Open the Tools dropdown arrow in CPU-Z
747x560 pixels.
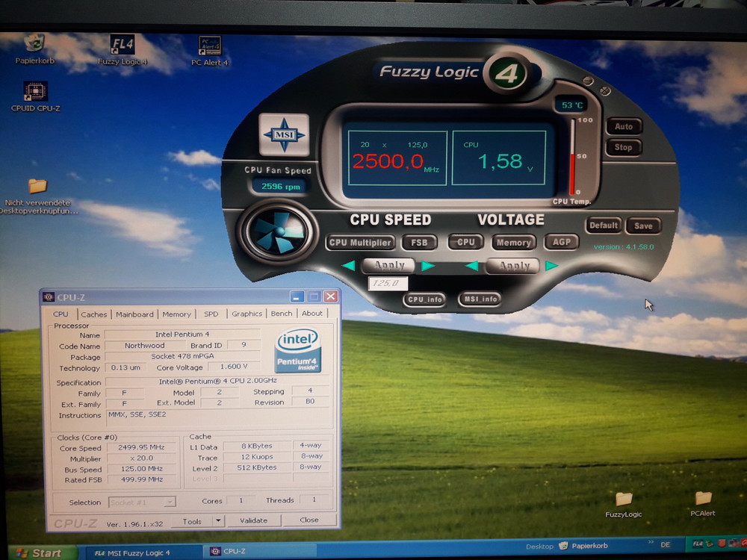(218, 520)
